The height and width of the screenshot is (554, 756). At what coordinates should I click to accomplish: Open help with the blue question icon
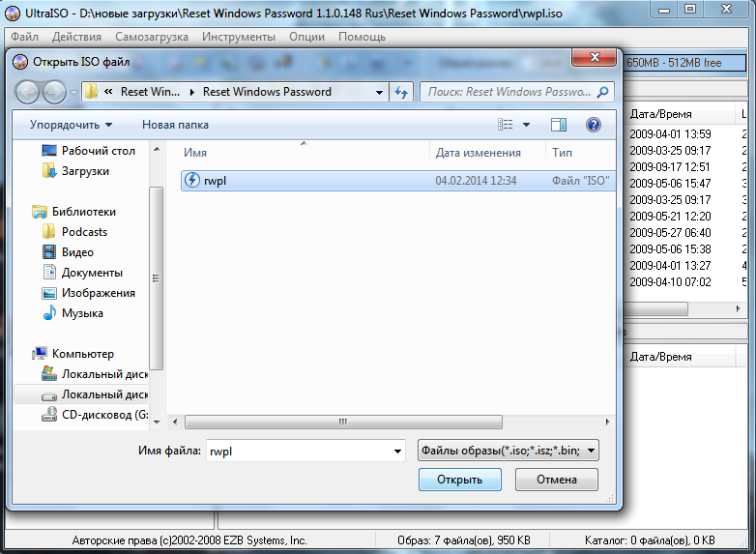tap(593, 125)
